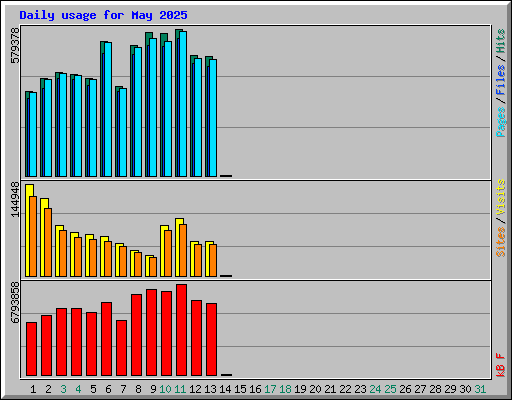Click day 25 on the x-axis
This screenshot has width=512, height=400.
390,389
